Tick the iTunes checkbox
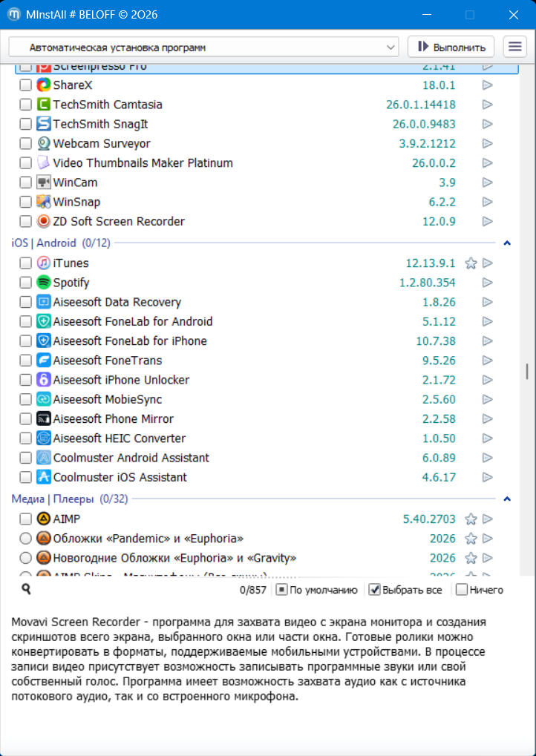 coord(25,263)
